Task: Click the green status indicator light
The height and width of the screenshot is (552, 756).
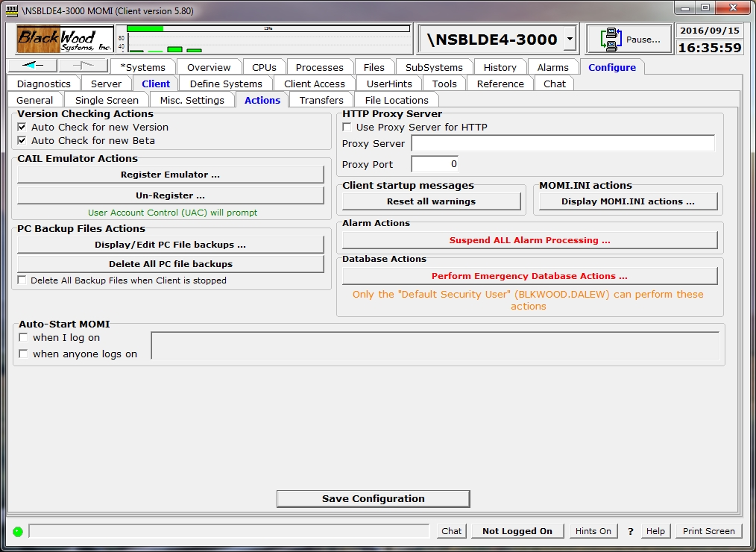Action: [17, 531]
